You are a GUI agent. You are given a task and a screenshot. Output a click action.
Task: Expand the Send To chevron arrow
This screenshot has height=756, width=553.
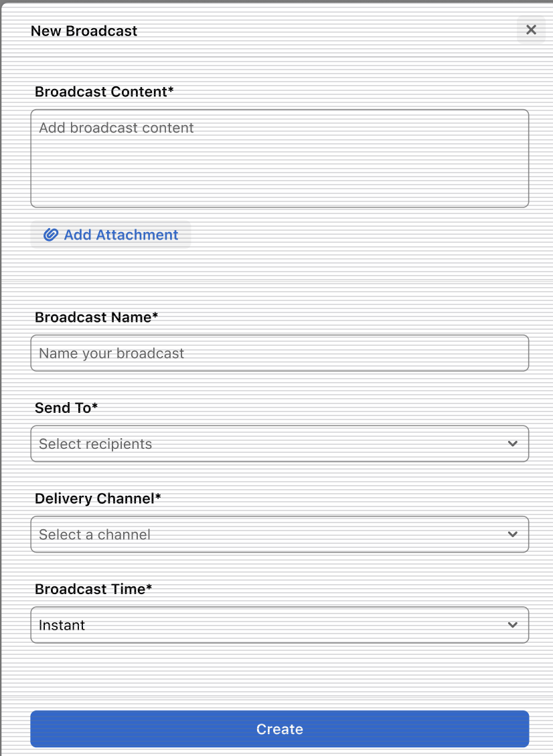pos(512,444)
